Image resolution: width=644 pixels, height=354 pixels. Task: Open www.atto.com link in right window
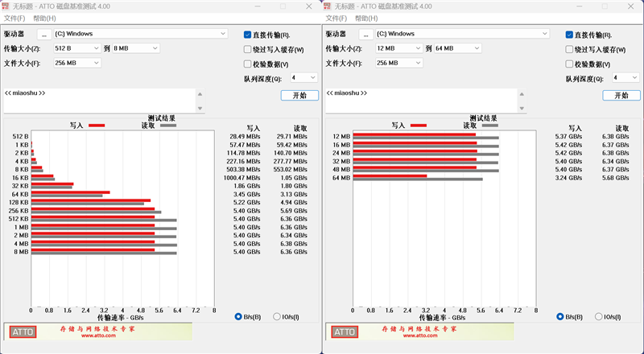point(419,335)
